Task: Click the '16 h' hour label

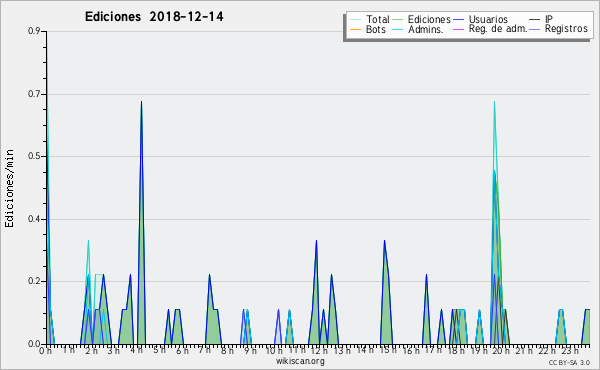Action: point(411,351)
